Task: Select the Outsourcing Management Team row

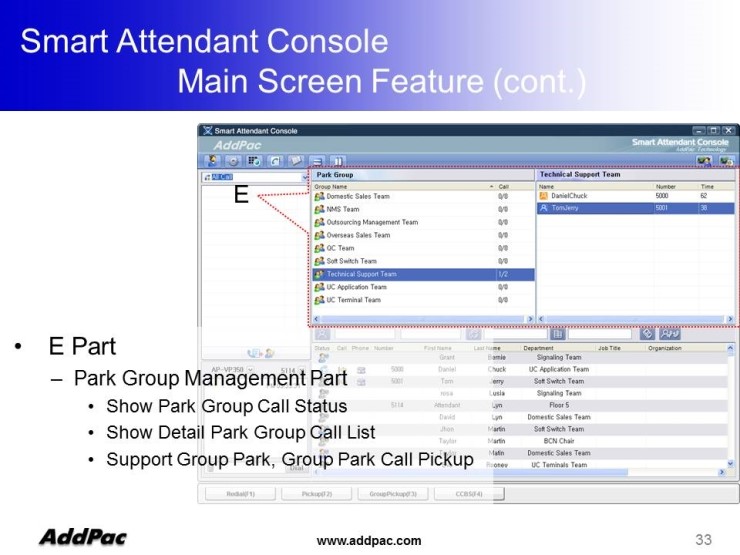Action: tap(423, 222)
